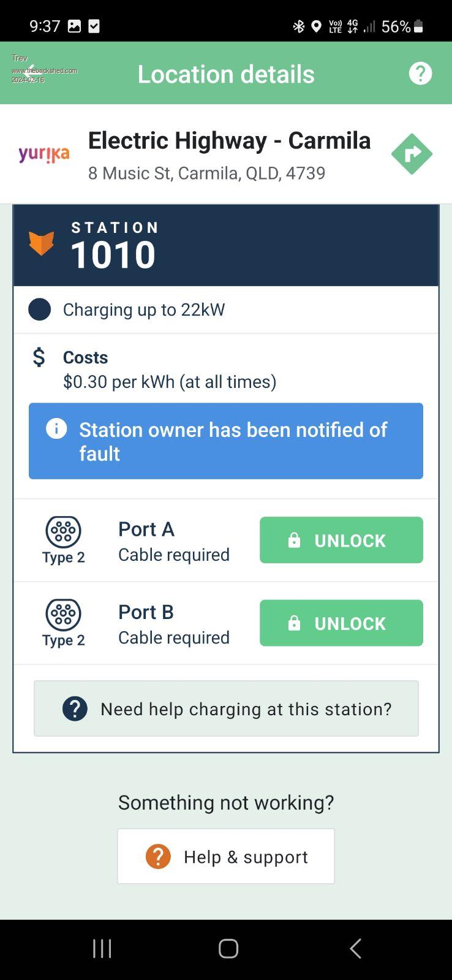Tap the info icon in fault notice
This screenshot has width=452, height=980.
click(x=56, y=428)
